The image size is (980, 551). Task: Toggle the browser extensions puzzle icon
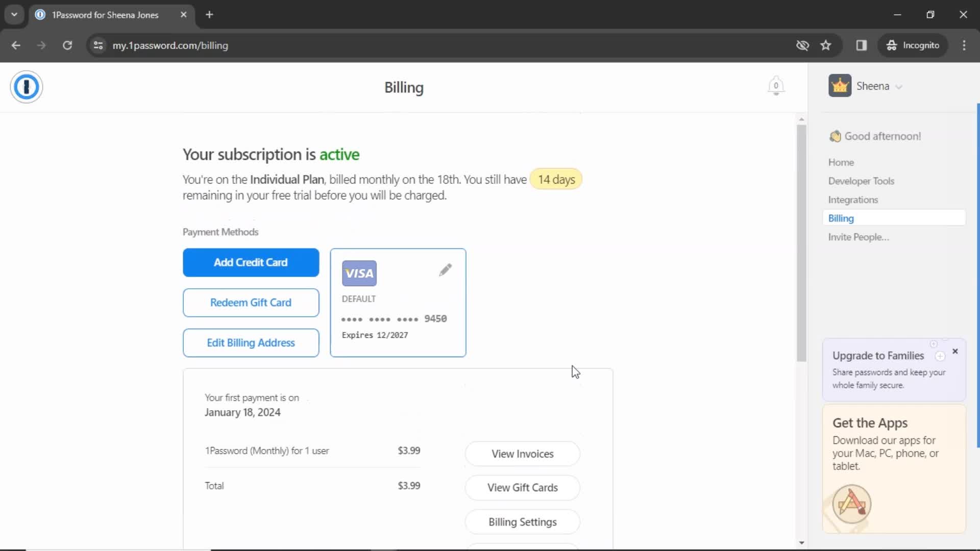pyautogui.click(x=862, y=45)
